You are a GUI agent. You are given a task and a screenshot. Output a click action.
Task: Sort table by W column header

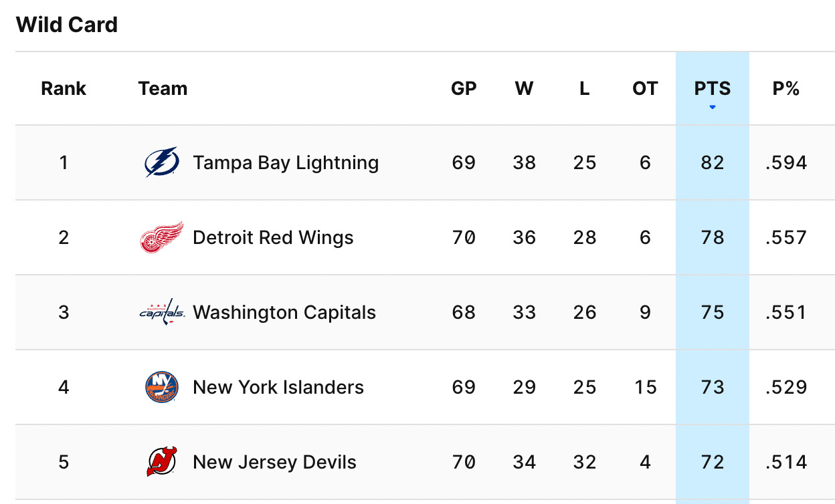524,88
